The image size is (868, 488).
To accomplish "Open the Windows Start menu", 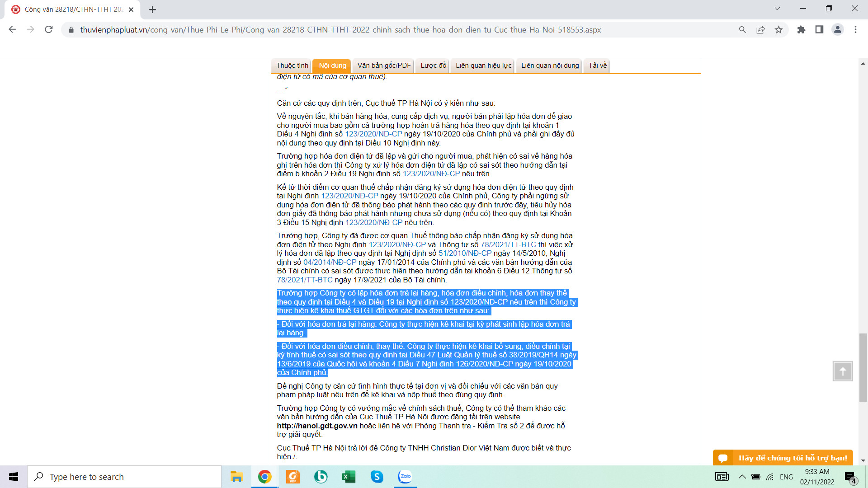I will point(14,477).
